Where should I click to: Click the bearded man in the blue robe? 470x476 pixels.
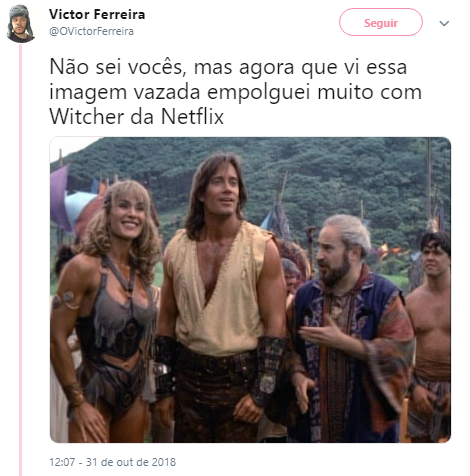[348, 328]
